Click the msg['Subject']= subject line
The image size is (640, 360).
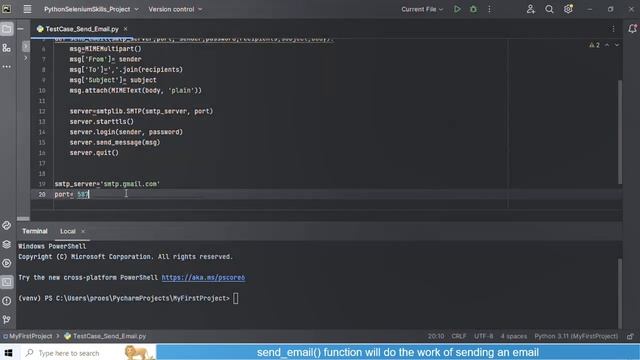[x=113, y=80]
